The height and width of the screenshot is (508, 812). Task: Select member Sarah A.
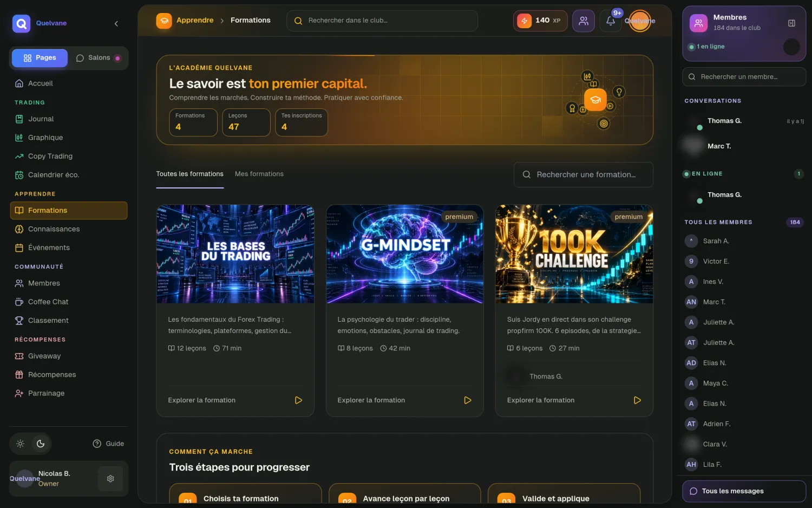click(744, 241)
